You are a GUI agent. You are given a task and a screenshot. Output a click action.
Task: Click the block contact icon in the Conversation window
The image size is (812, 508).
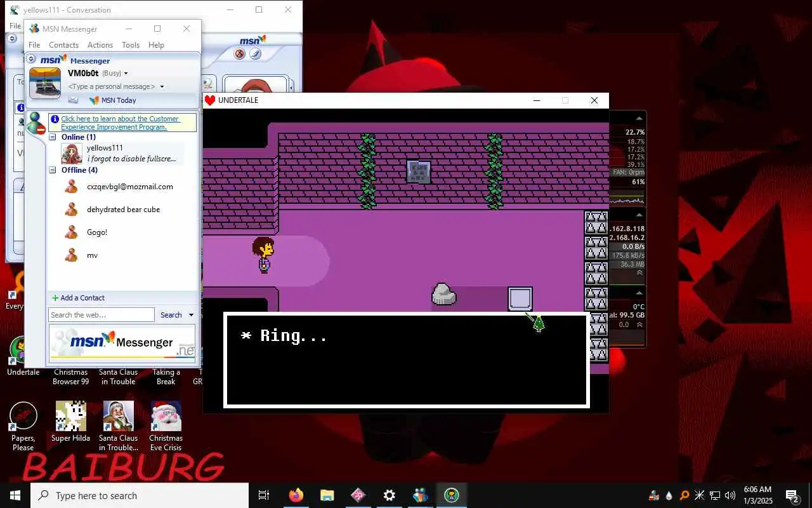click(x=240, y=54)
